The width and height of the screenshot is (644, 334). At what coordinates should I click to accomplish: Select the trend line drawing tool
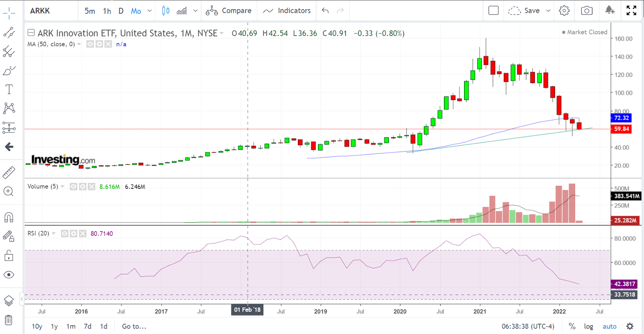[x=9, y=32]
